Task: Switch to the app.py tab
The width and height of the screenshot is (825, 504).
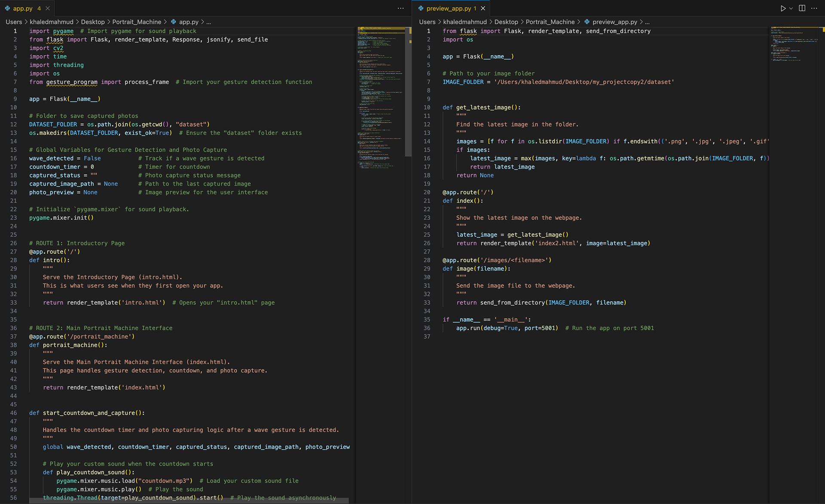Action: pyautogui.click(x=22, y=8)
